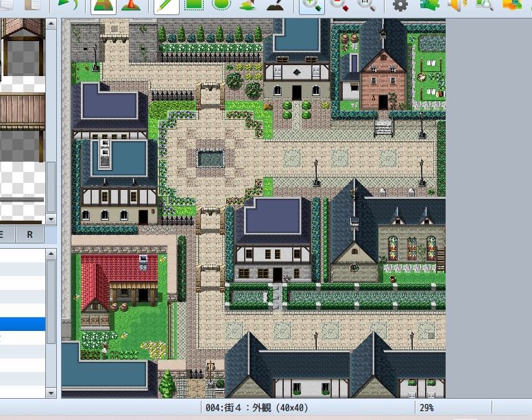Click the map list scrollbar thumb
The height and width of the screenshot is (420, 532).
(x=51, y=301)
